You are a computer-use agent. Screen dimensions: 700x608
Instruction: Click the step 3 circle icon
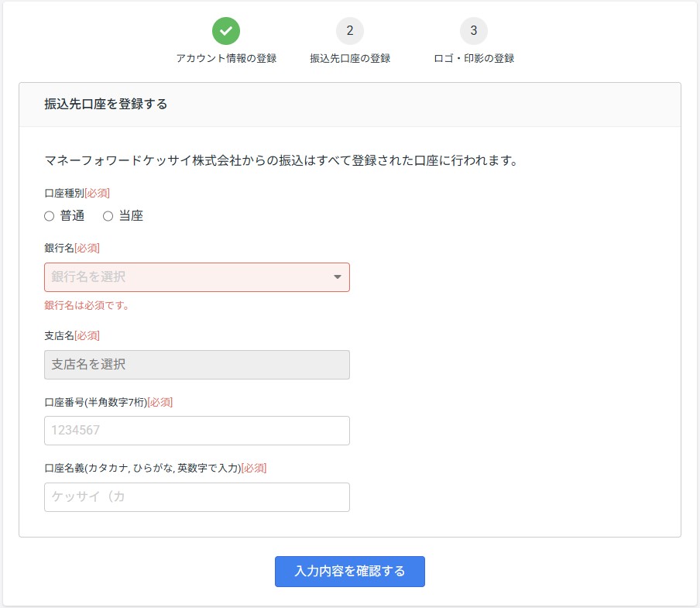click(474, 31)
